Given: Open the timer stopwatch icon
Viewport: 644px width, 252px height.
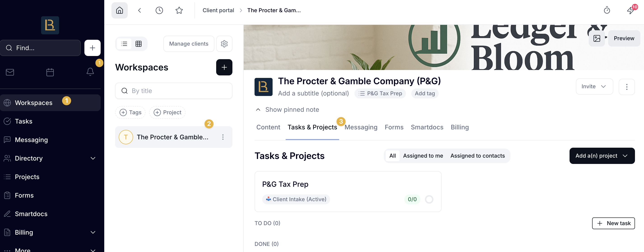Looking at the screenshot, I should tap(607, 10).
